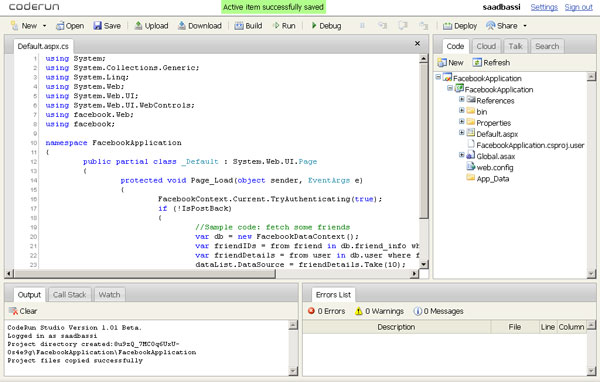Click the Line column header
This screenshot has width=600, height=382.
coord(548,327)
